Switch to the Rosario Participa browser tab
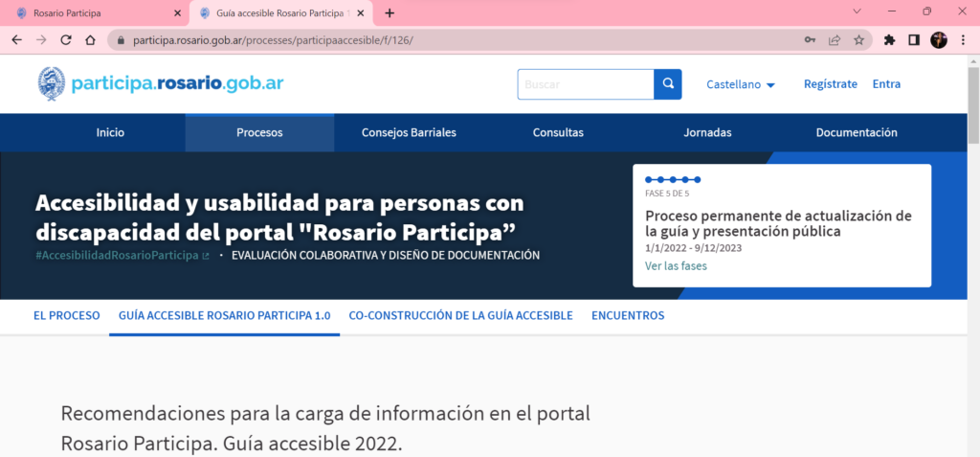The height and width of the screenshot is (457, 980). 95,13
